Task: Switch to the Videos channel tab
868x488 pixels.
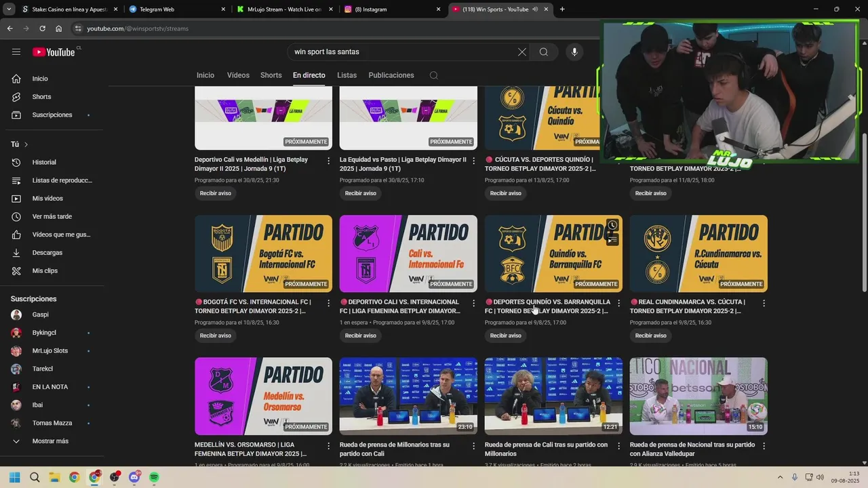Action: (x=238, y=75)
